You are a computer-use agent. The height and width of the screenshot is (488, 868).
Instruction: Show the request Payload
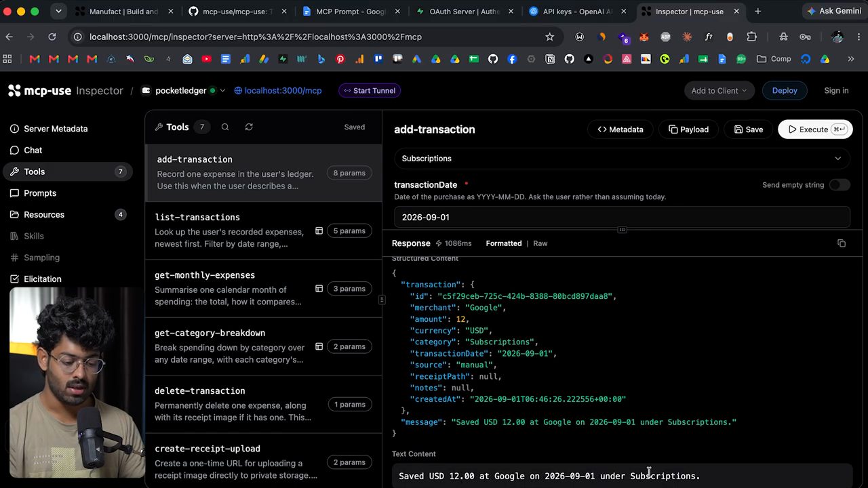(x=689, y=129)
